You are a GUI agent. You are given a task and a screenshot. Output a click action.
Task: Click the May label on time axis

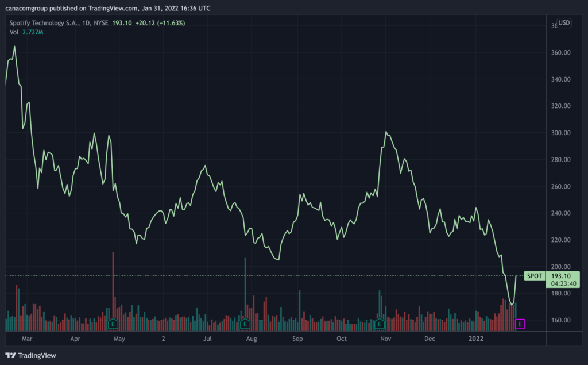119,339
